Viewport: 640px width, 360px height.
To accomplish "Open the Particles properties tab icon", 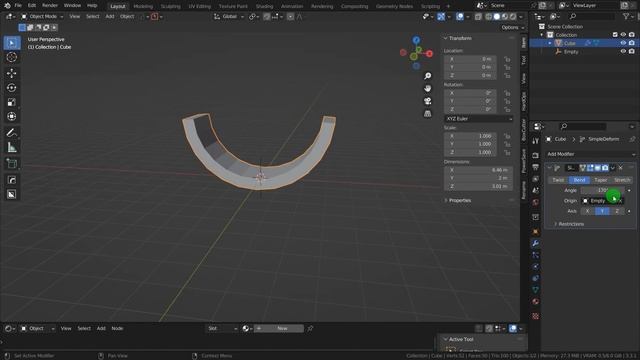I will 535,255.
